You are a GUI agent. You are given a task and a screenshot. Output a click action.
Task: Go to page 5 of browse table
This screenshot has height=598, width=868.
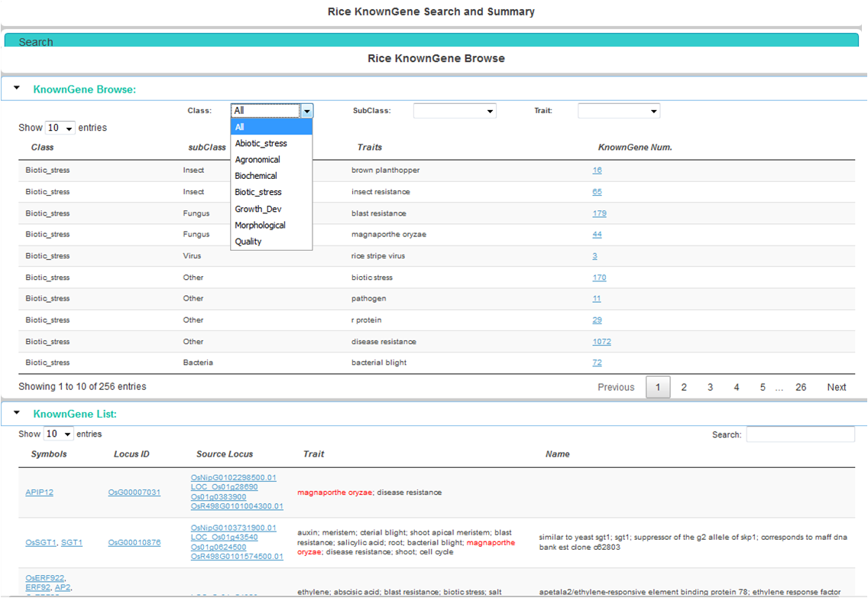[763, 388]
